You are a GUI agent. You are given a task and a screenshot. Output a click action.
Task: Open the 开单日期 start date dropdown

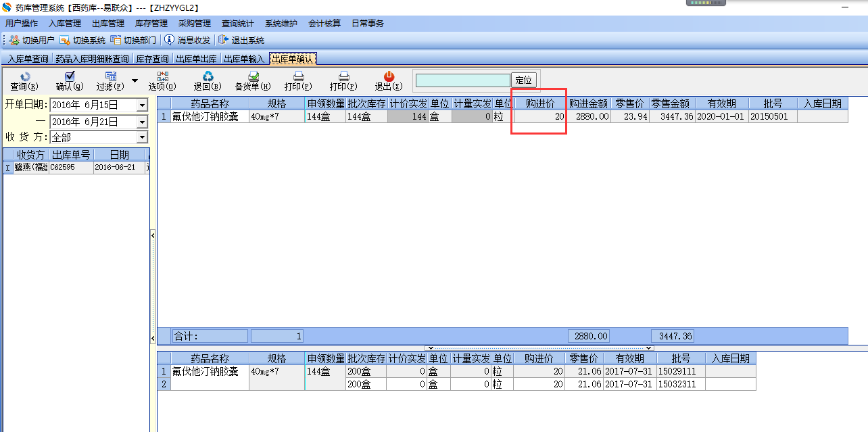click(x=142, y=105)
